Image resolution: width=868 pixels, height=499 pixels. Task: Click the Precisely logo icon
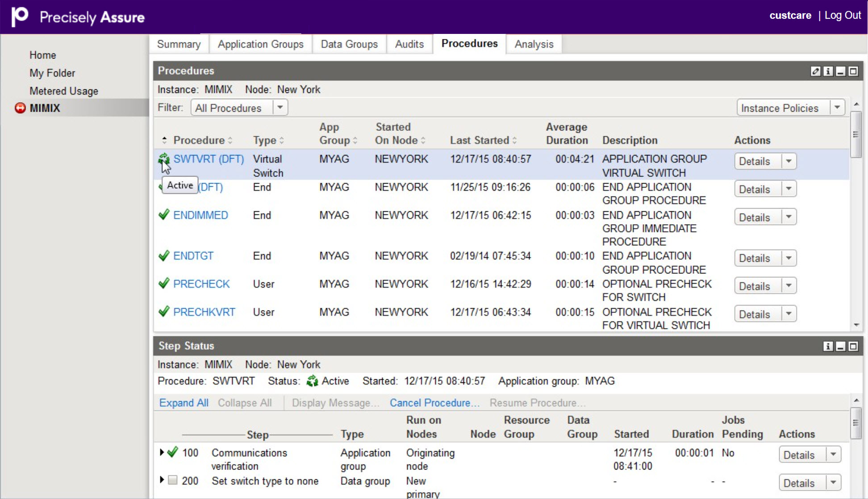20,17
